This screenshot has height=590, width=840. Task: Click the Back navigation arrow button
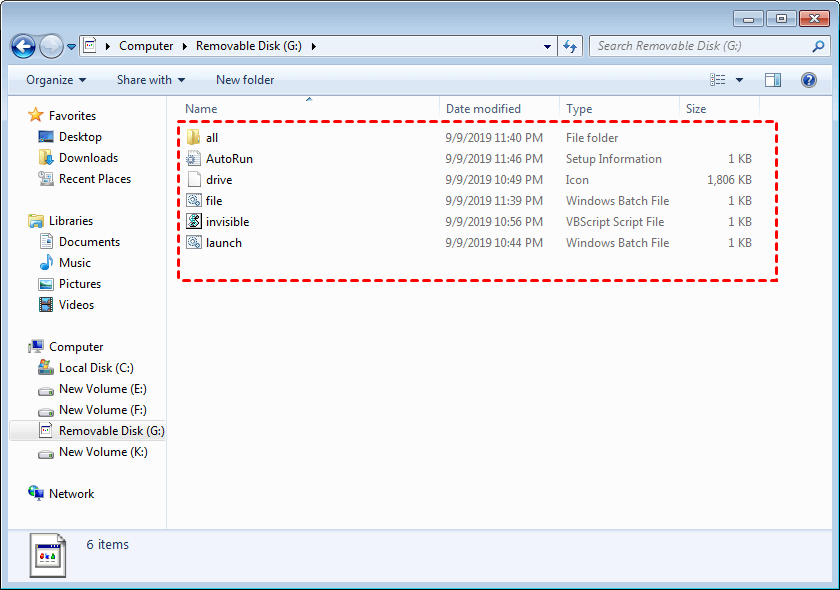[x=24, y=46]
